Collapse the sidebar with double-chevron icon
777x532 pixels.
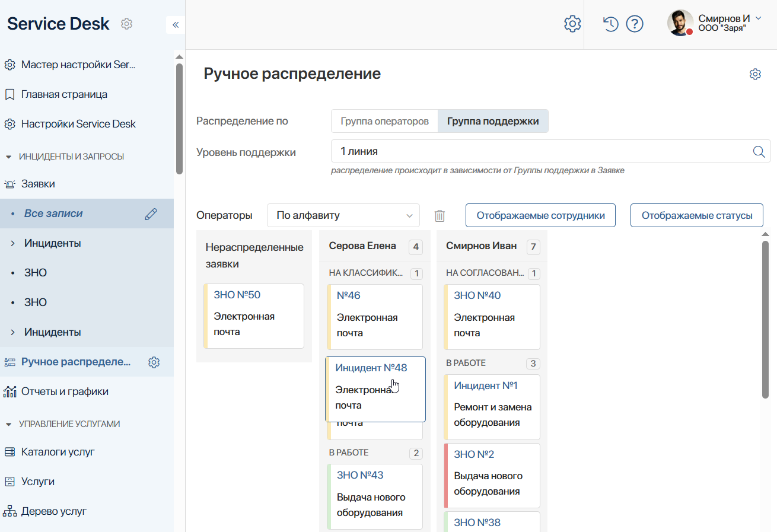coord(175,25)
